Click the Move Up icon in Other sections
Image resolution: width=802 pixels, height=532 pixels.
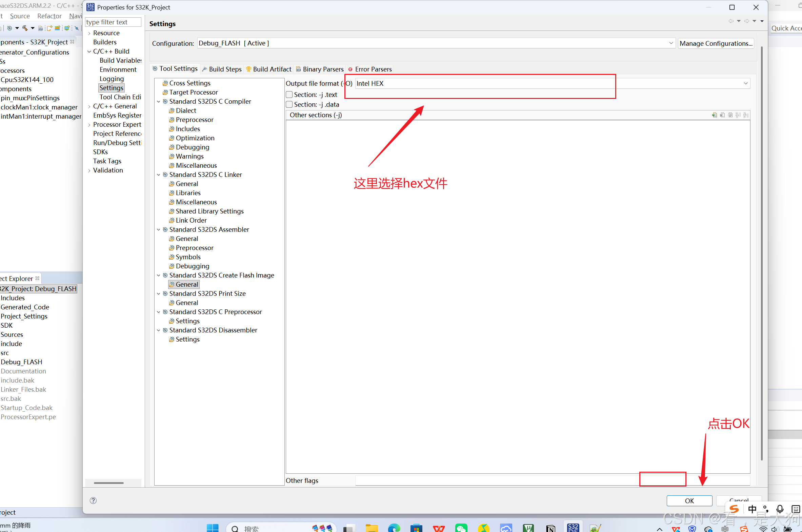click(738, 115)
